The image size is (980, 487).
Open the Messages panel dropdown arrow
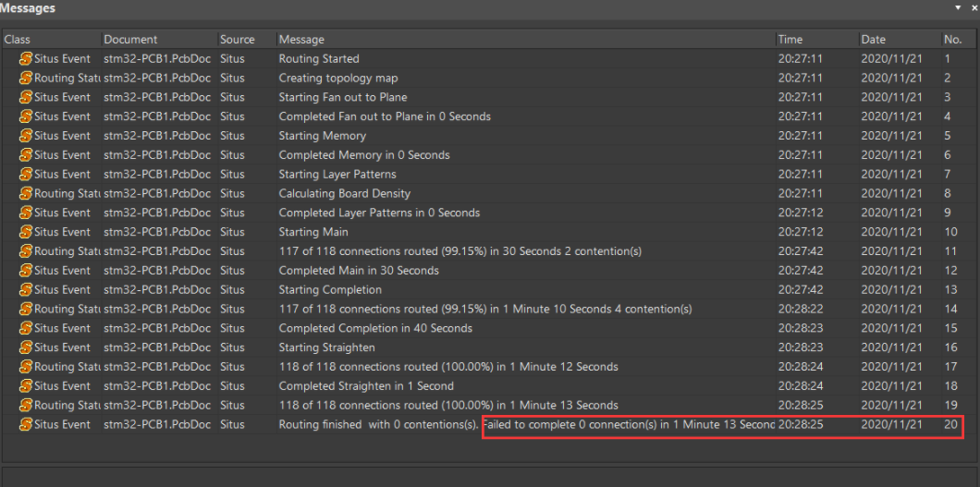pos(958,7)
